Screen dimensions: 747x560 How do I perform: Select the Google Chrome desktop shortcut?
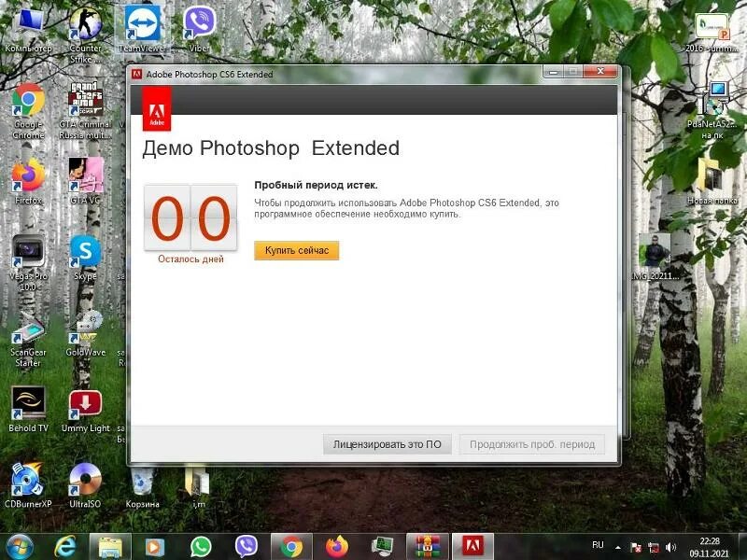coord(28,111)
